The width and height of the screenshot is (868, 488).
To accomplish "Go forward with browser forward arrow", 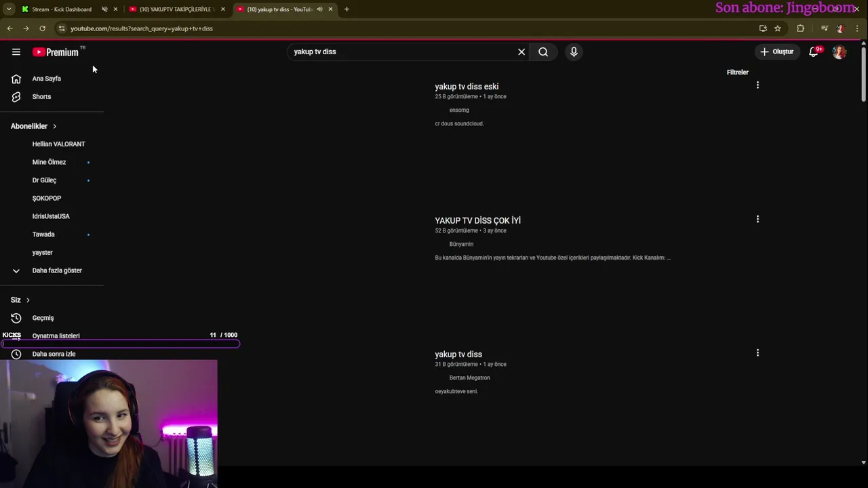I will point(26,28).
